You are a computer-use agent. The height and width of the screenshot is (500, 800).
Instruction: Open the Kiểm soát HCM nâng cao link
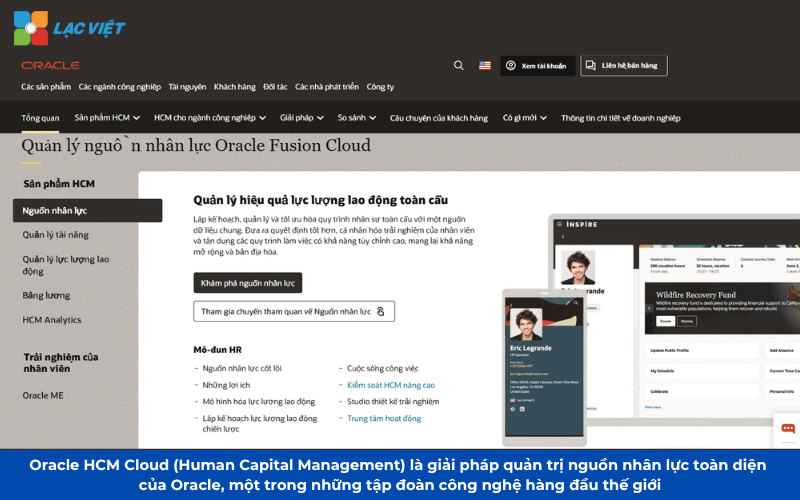tap(391, 385)
